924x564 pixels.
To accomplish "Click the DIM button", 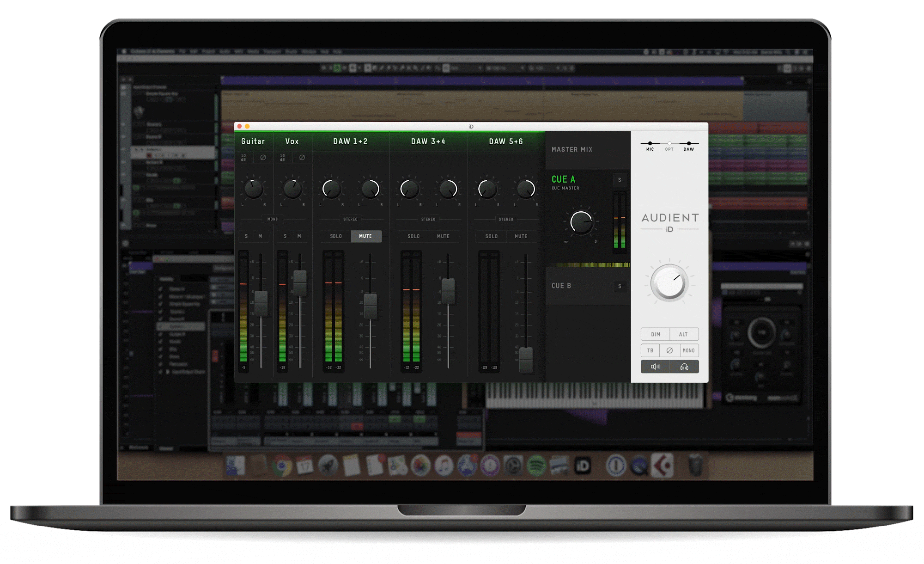I will coord(655,334).
